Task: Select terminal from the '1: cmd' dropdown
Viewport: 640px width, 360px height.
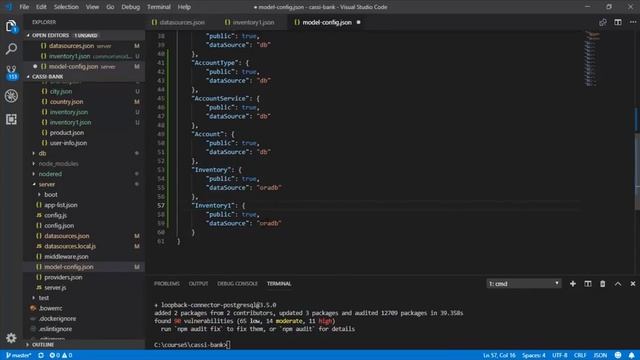Action: [524, 284]
